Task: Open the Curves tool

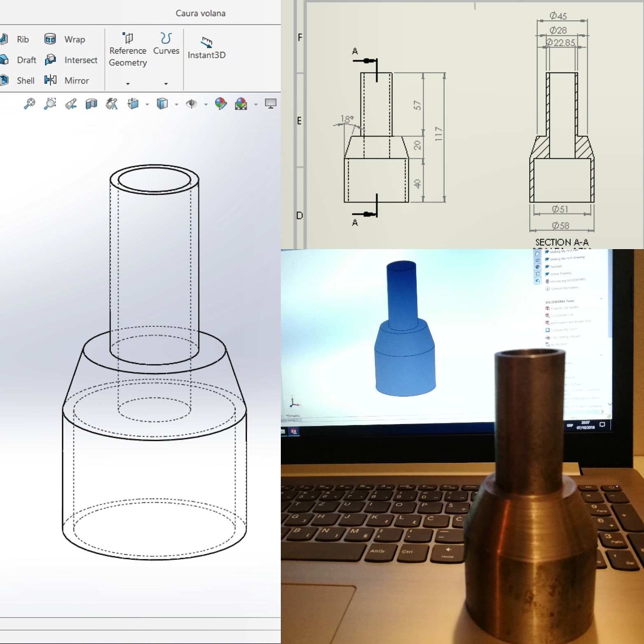Action: 166,44
